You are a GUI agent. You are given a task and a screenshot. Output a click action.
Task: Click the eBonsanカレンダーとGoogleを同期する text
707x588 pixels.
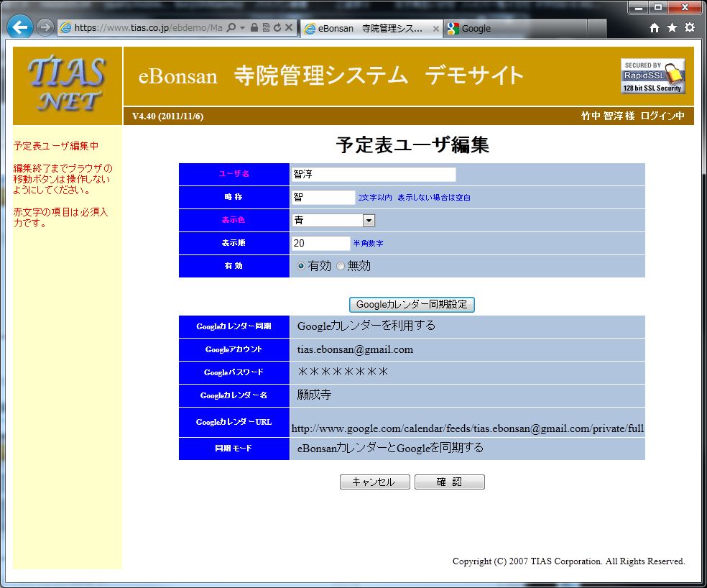click(x=390, y=448)
